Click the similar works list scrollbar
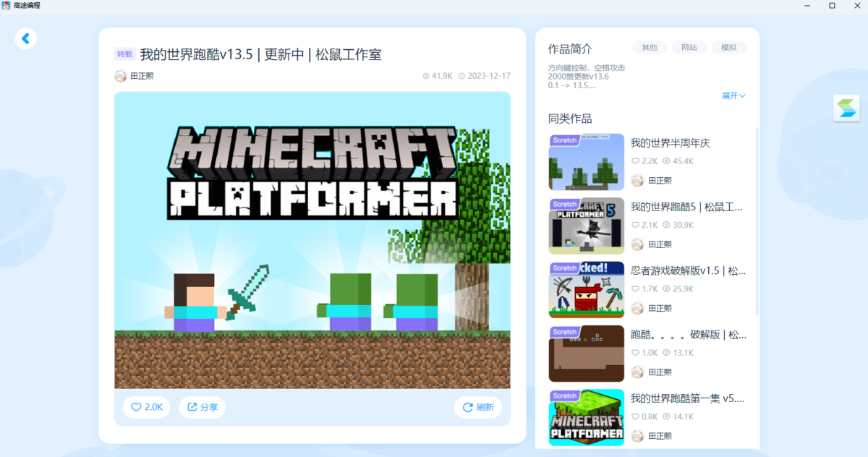 757,221
